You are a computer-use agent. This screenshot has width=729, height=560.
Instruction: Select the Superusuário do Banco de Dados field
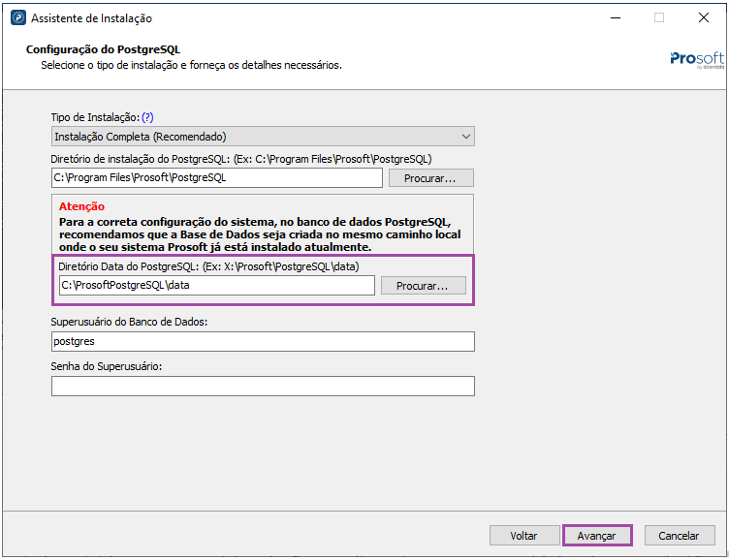pos(262,341)
